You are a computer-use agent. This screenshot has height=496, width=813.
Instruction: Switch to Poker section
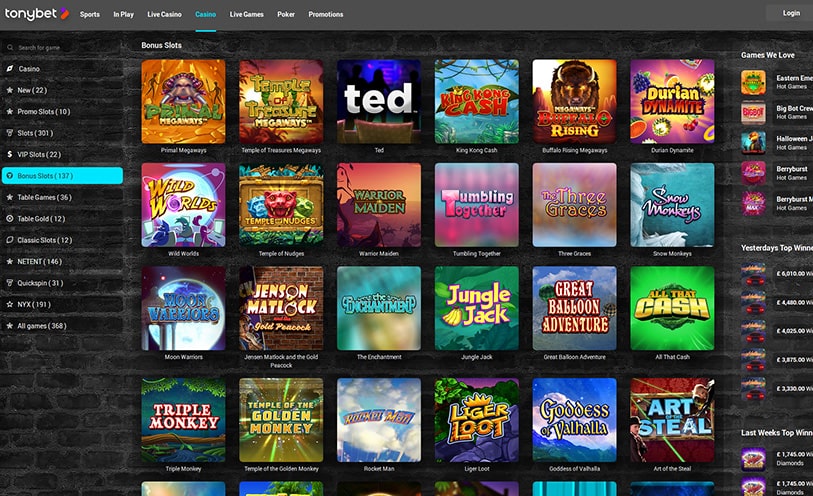pos(286,15)
